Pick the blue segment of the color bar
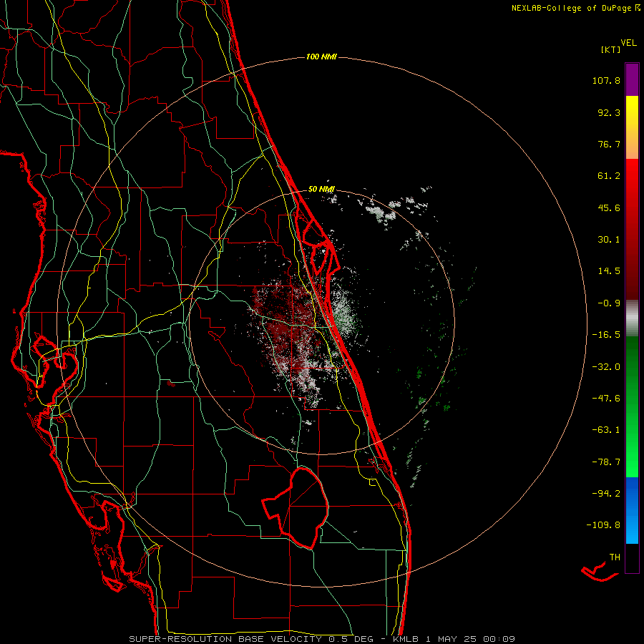 coord(632,510)
